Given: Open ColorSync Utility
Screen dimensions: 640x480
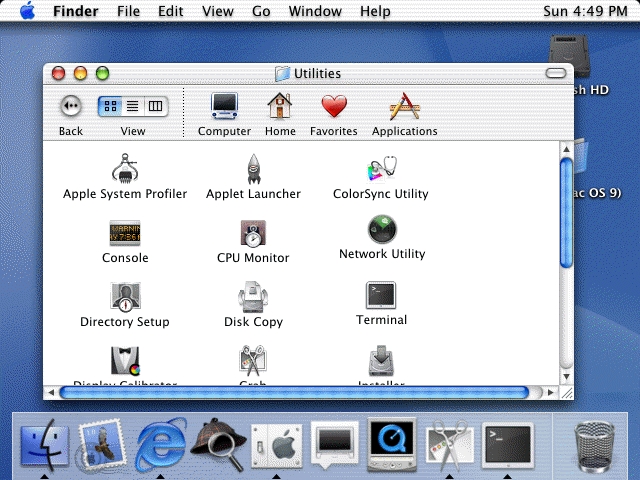Looking at the screenshot, I should coord(381,168).
